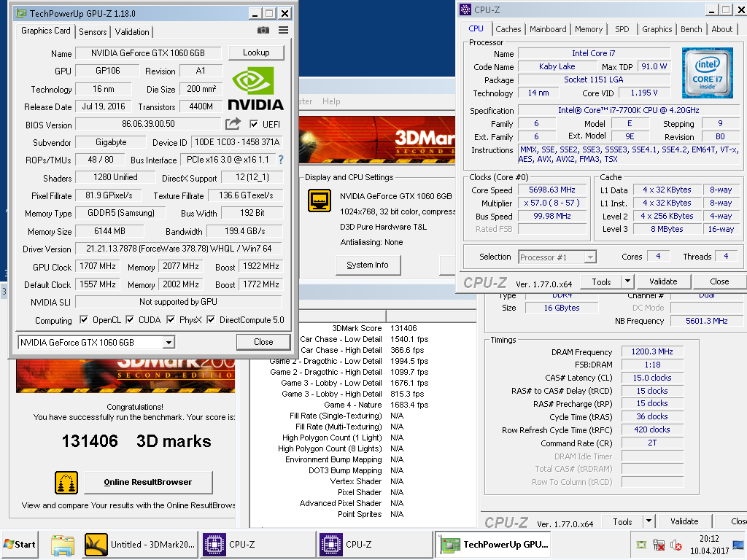Toggle the UEFI checkbox
747x560 pixels.
tap(254, 124)
